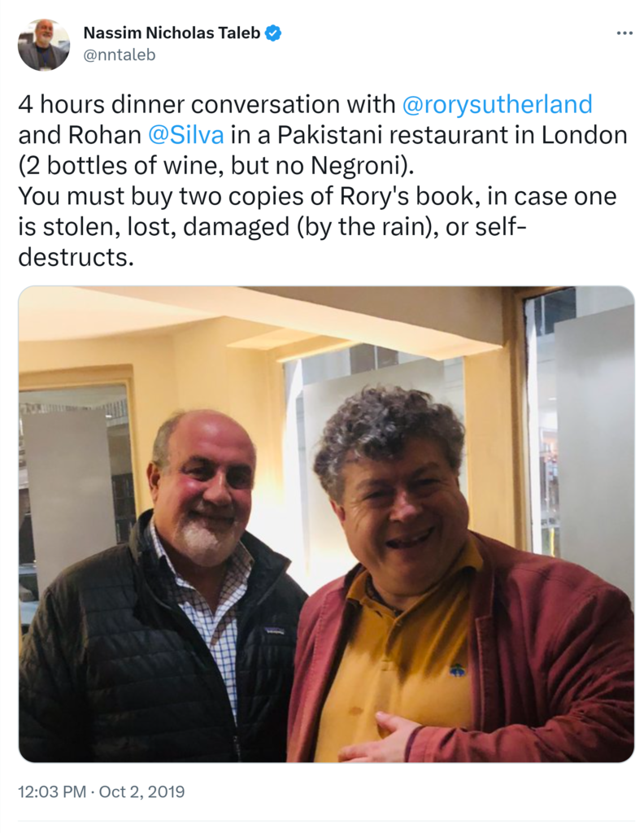Click the blue verified checkmark badge
The width and height of the screenshot is (644, 833).
[x=273, y=33]
